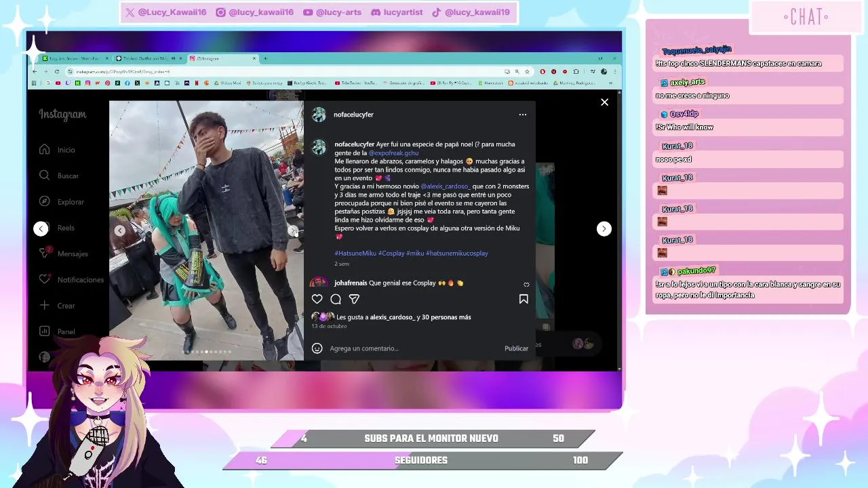Image resolution: width=868 pixels, height=488 pixels.
Task: Go to previous post with left arrow
Action: pos(41,228)
